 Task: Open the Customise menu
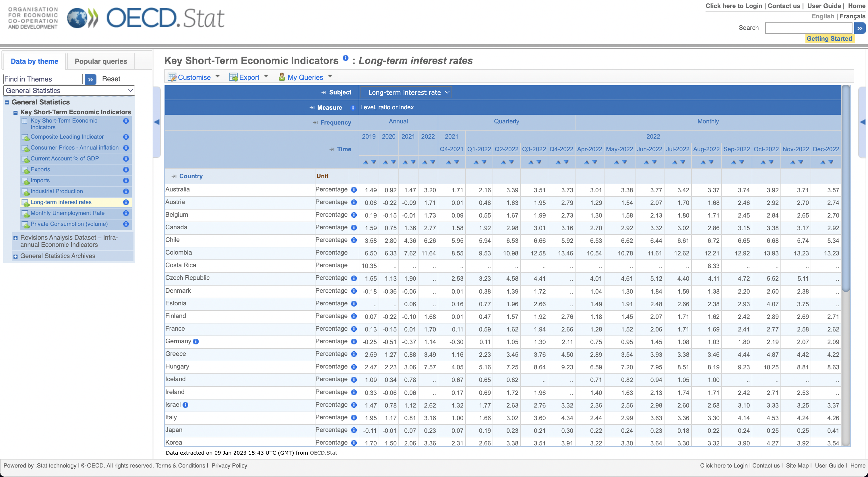194,77
